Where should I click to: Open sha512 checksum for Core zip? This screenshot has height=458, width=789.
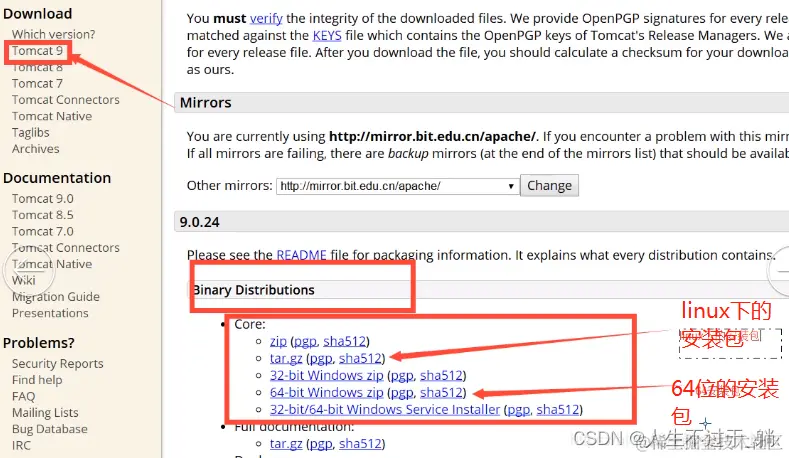[345, 341]
